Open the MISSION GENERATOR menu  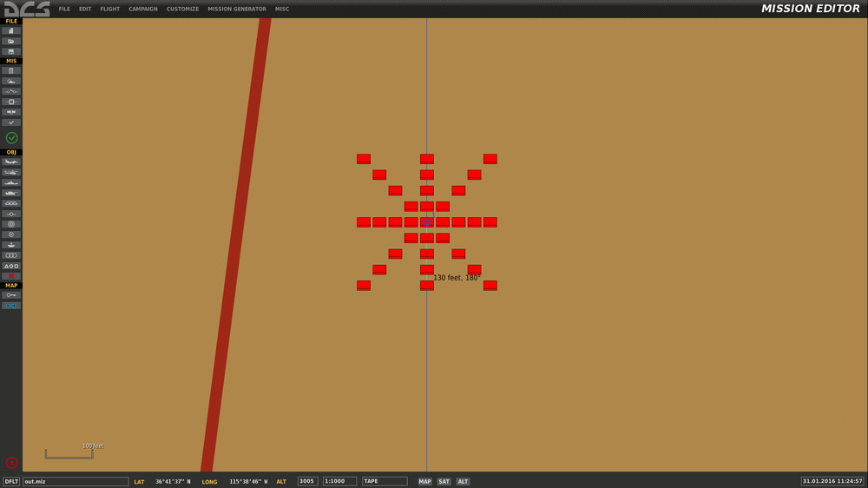click(x=237, y=9)
